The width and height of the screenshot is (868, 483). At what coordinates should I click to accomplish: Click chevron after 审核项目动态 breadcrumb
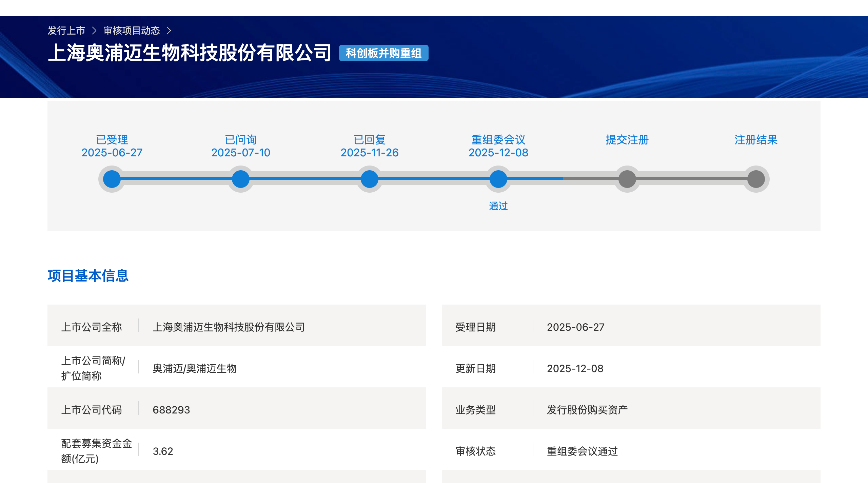pos(169,31)
